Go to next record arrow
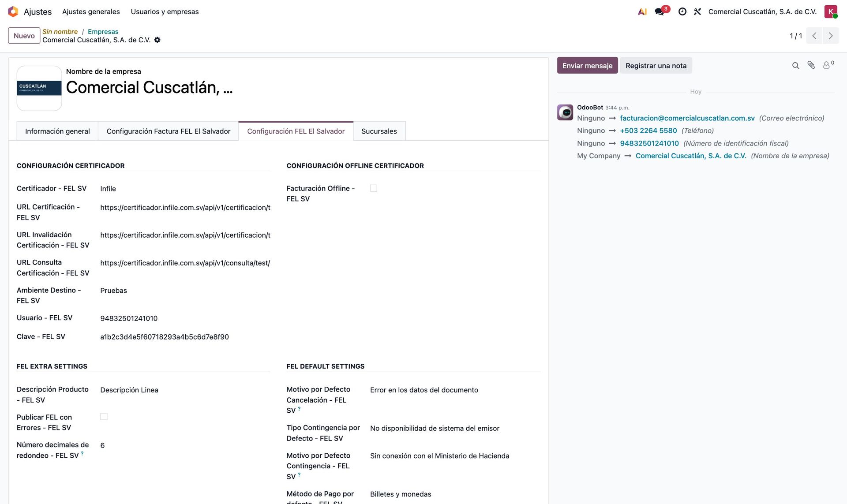This screenshot has width=847, height=504. tap(831, 36)
